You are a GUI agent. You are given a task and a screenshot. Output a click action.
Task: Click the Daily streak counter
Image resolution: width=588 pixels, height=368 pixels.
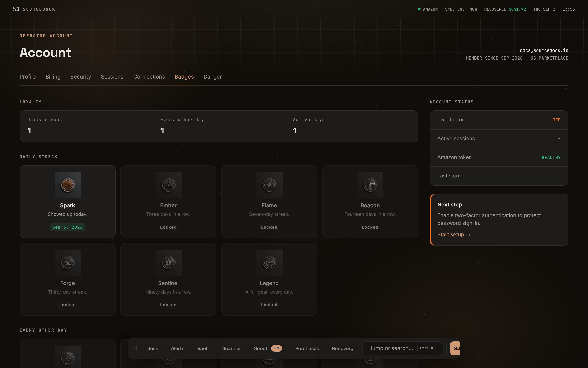click(x=86, y=126)
